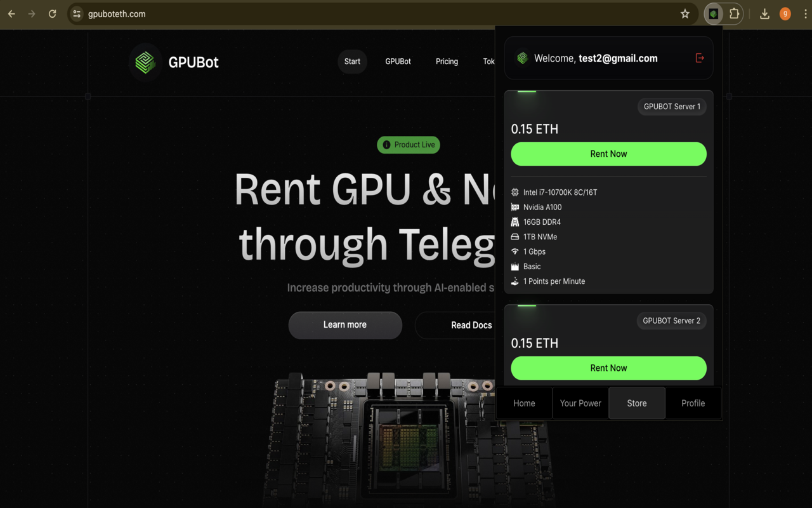Click the browser forward arrow
The image size is (812, 508).
click(32, 14)
